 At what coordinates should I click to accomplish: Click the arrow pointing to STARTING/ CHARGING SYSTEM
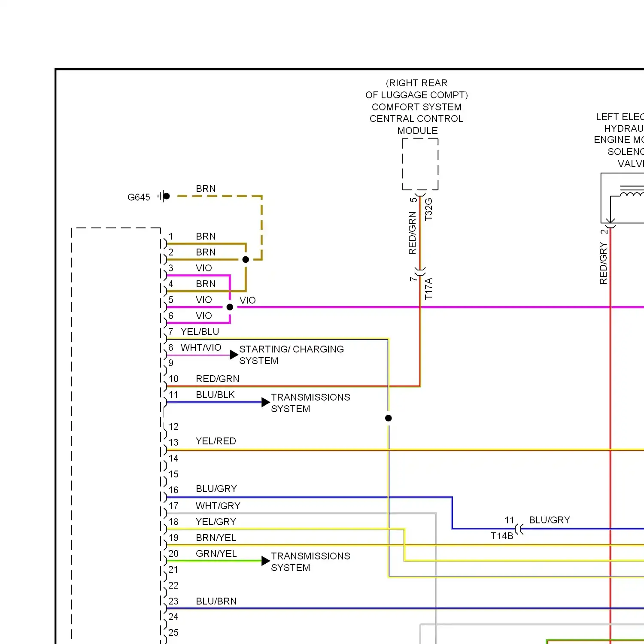pos(234,355)
